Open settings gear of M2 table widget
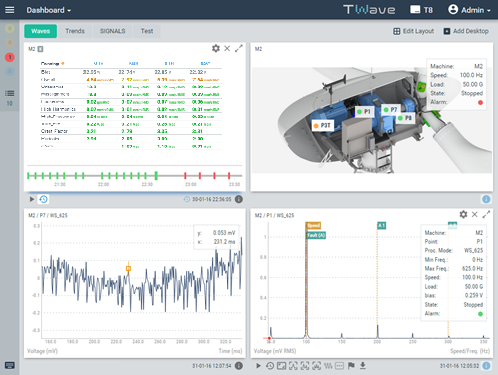Screen dimensions: 498x375 point(216,48)
